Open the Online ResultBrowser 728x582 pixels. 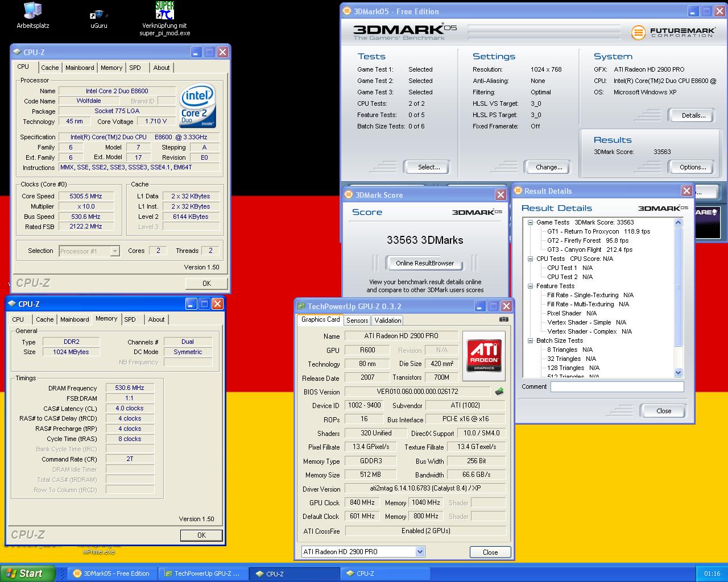tap(424, 263)
